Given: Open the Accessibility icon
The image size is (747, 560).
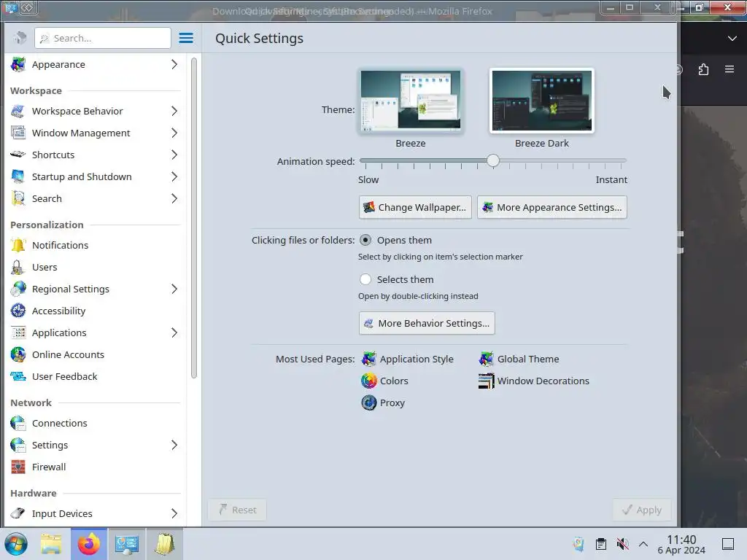Looking at the screenshot, I should 18,311.
